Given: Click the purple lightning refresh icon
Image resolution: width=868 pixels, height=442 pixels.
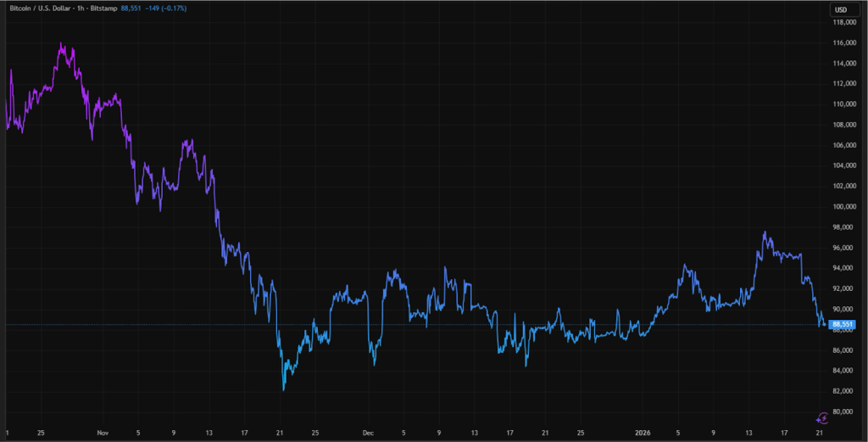Looking at the screenshot, I should [822, 417].
